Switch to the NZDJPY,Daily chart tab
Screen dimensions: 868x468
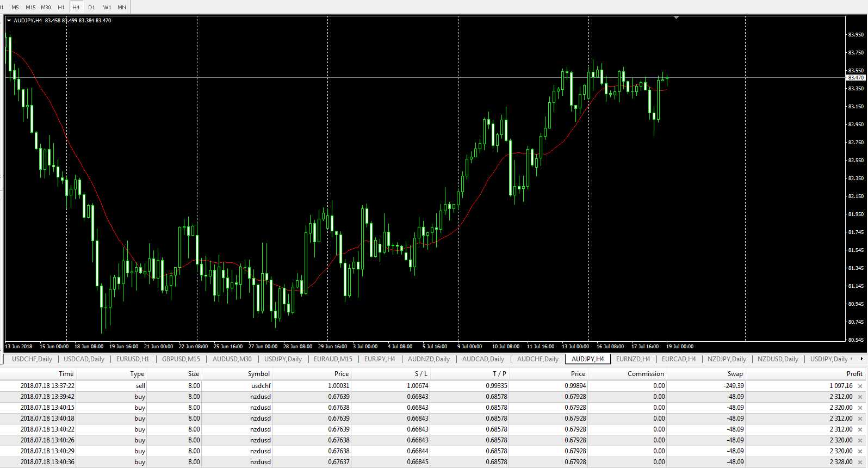pos(727,359)
